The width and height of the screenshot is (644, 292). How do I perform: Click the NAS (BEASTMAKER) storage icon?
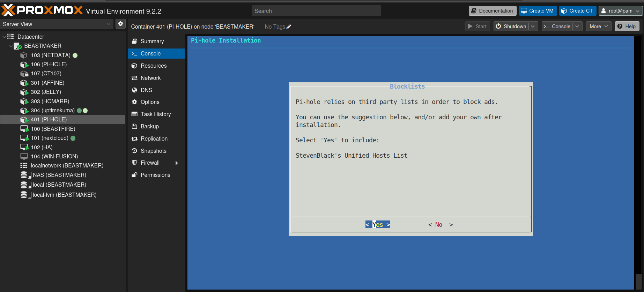pyautogui.click(x=26, y=175)
